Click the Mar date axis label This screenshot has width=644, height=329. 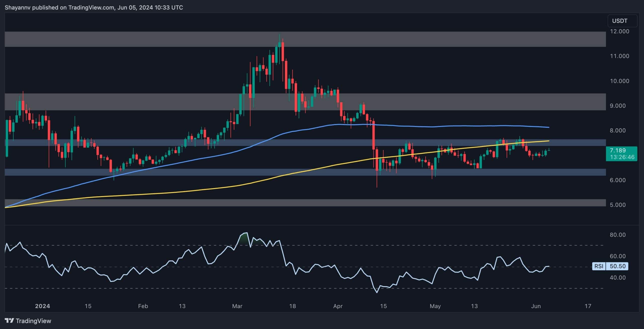click(x=237, y=306)
